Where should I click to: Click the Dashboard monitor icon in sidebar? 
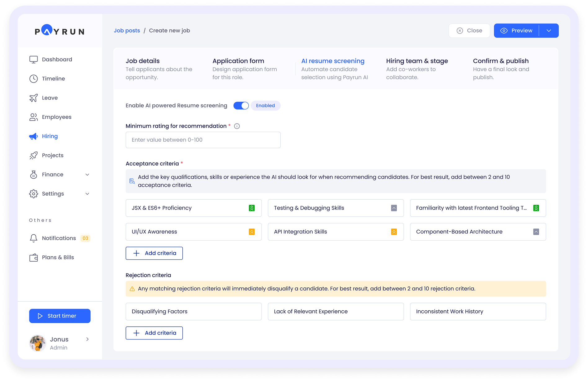coord(33,60)
